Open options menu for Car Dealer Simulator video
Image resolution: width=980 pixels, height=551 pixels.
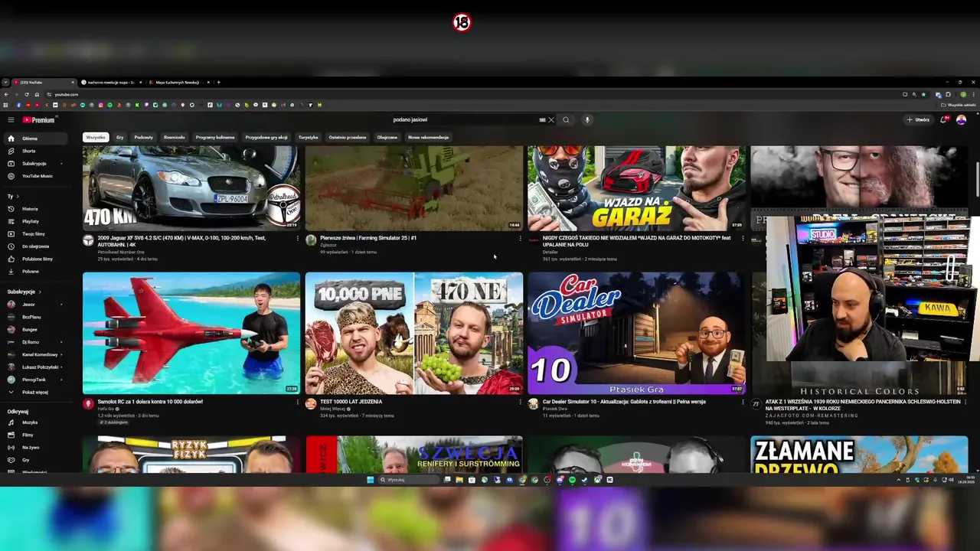click(x=742, y=402)
